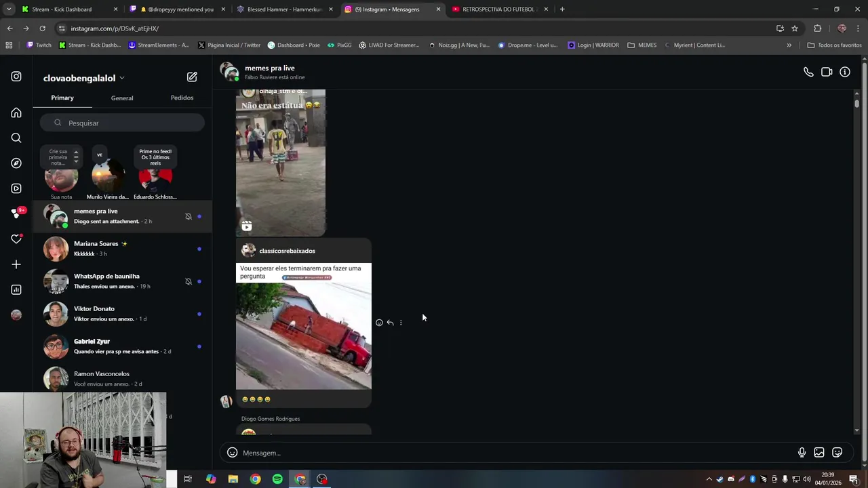Start a video call with the camera icon

827,72
